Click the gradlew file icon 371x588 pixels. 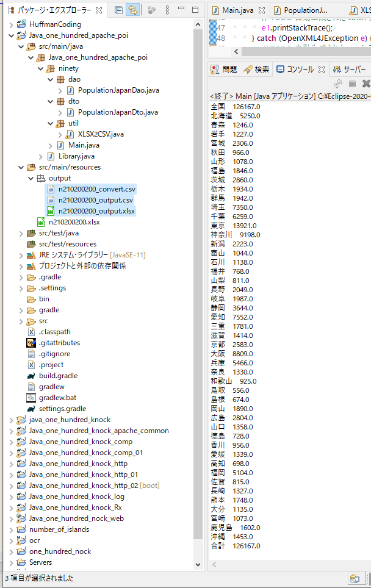click(x=31, y=387)
